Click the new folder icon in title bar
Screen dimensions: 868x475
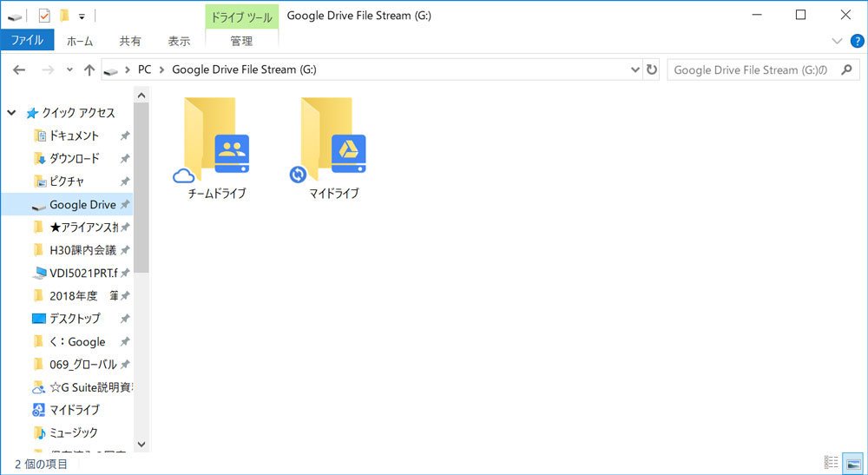(64, 16)
